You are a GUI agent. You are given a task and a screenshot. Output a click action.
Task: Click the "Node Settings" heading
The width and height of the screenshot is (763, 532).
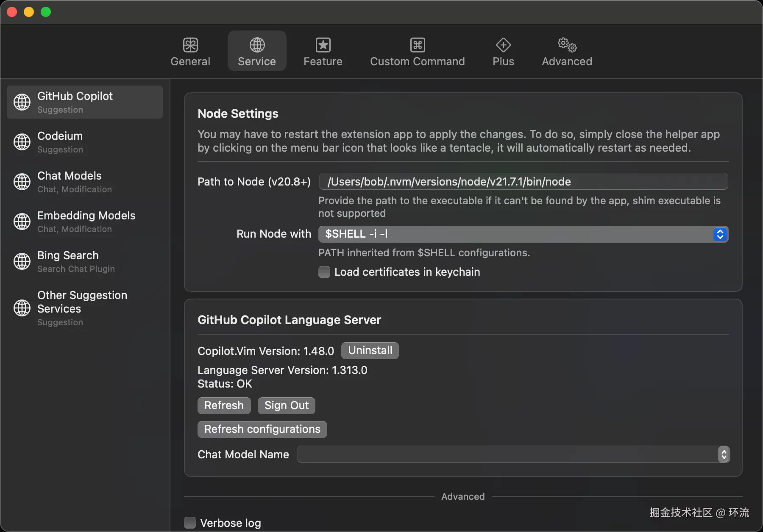point(238,114)
